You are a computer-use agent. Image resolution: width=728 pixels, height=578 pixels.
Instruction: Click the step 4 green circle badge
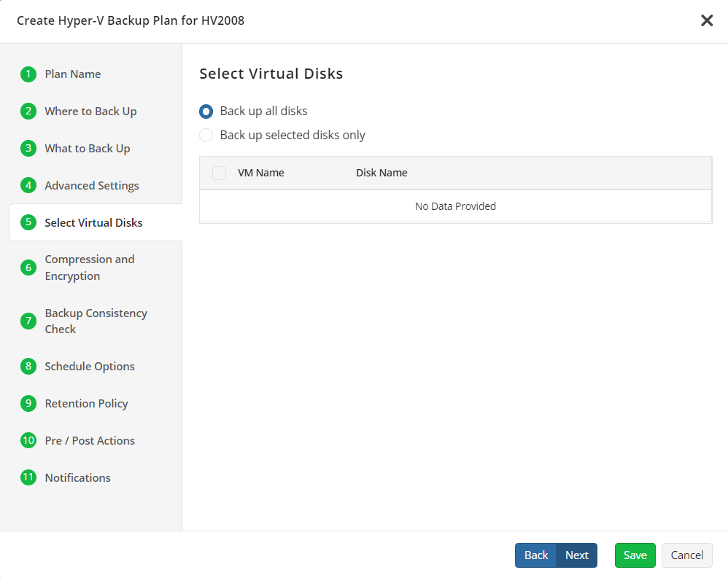point(28,186)
